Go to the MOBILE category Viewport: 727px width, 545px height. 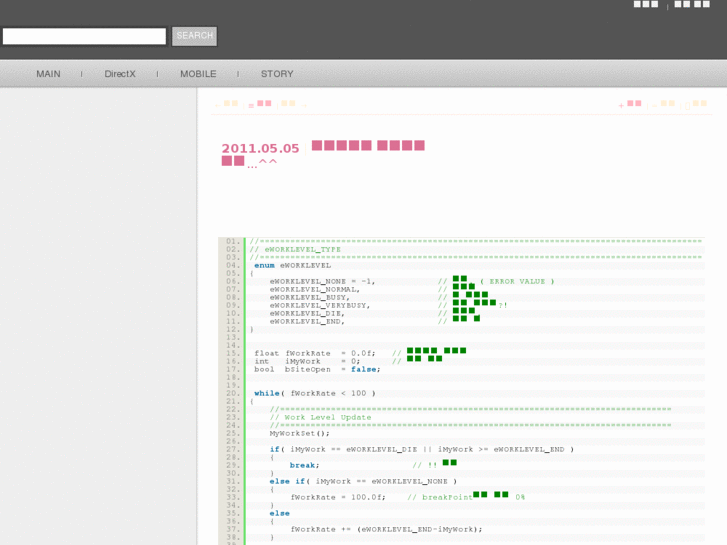pyautogui.click(x=198, y=74)
